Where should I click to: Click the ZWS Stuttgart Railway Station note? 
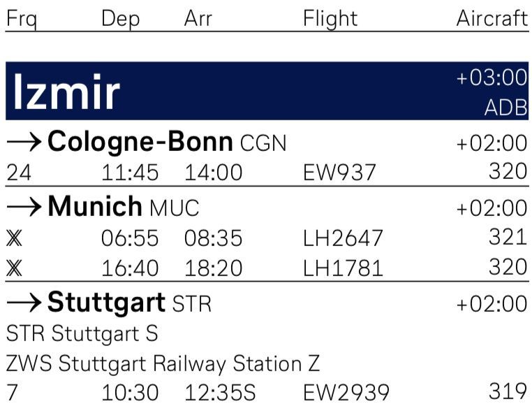coord(163,363)
